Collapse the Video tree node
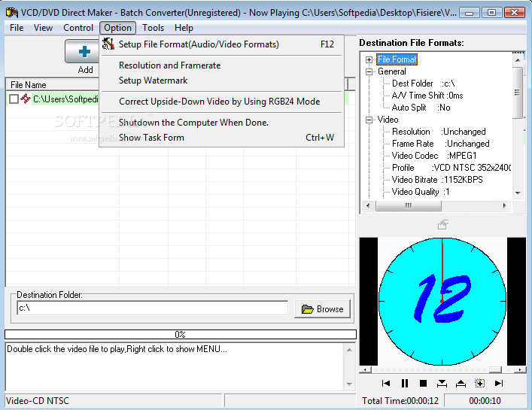This screenshot has height=410, width=532. click(x=369, y=120)
